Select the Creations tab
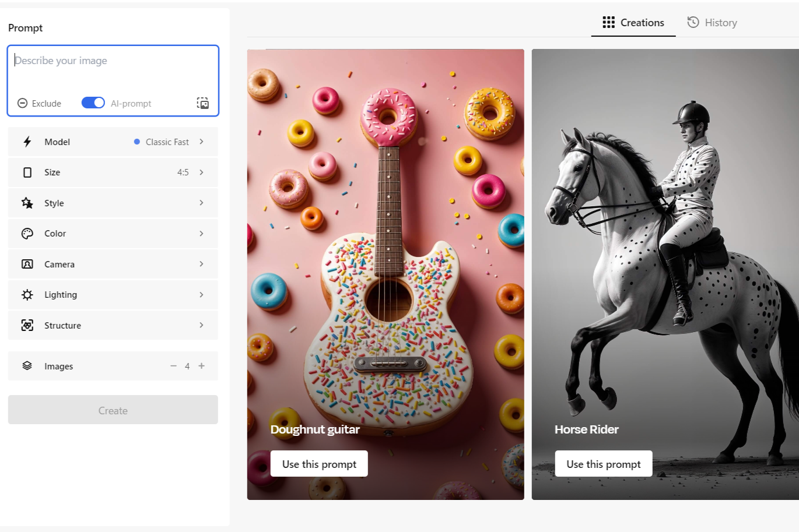 (x=633, y=23)
